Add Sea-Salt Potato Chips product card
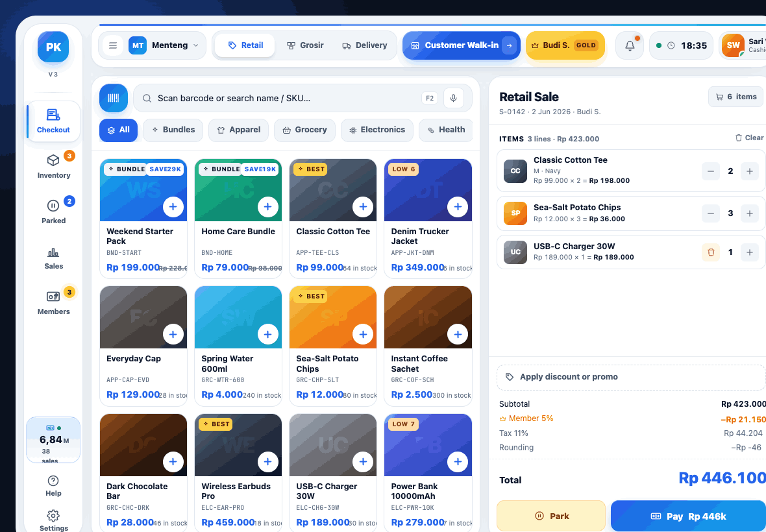The width and height of the screenshot is (766, 532). coord(363,334)
